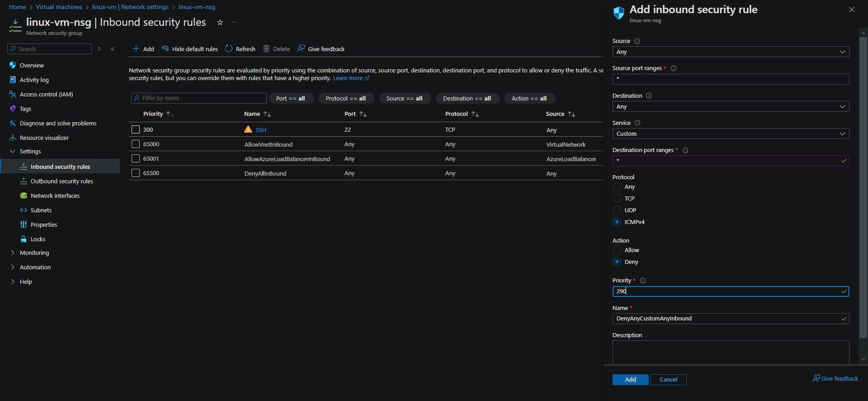Click the Cancel button in panel
Image resolution: width=868 pixels, height=401 pixels.
pos(668,380)
